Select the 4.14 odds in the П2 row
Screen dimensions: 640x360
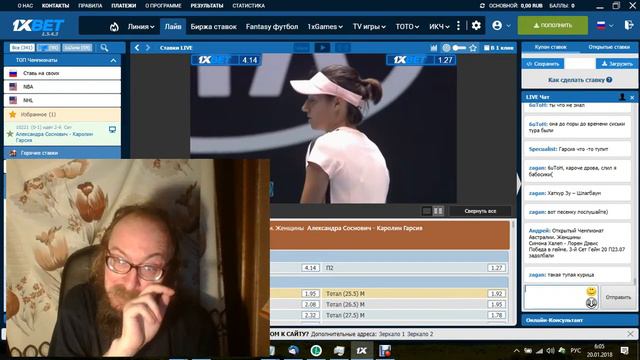tap(311, 268)
